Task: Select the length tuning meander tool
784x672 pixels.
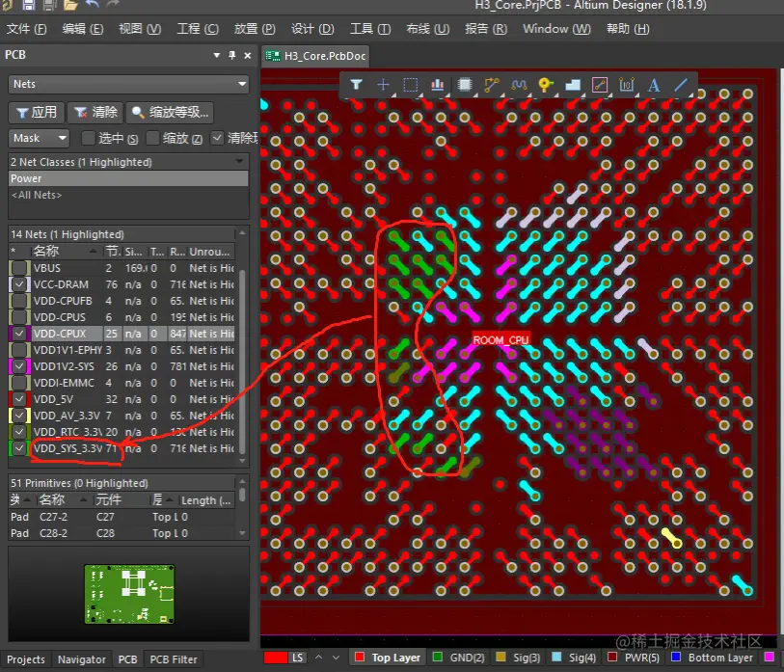Action: [519, 85]
